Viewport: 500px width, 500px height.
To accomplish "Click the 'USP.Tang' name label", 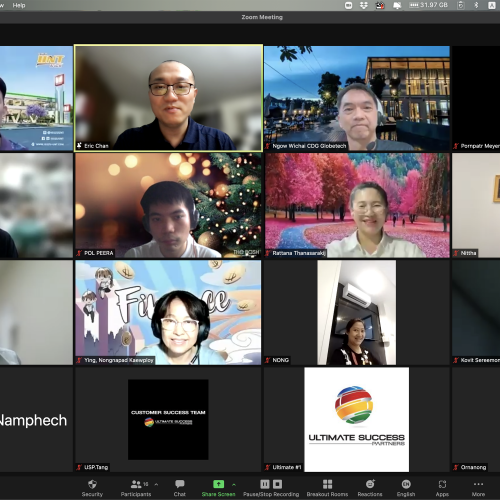I will pos(96,467).
